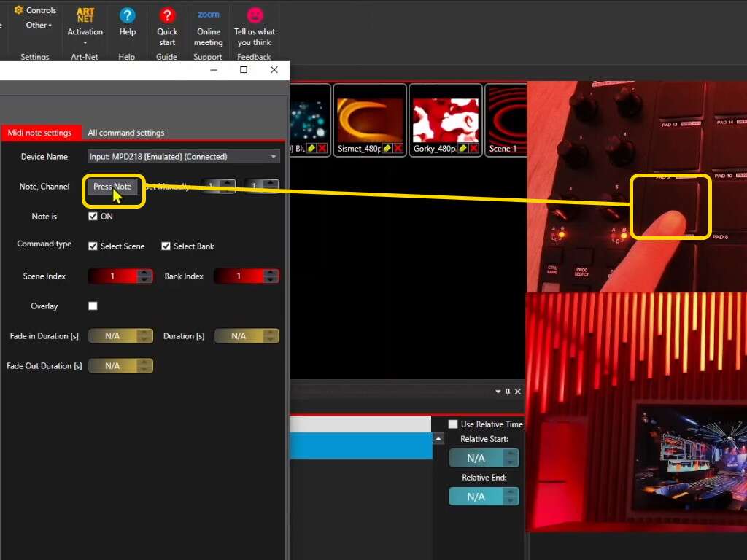Enable the Overlay checkbox

coord(93,306)
